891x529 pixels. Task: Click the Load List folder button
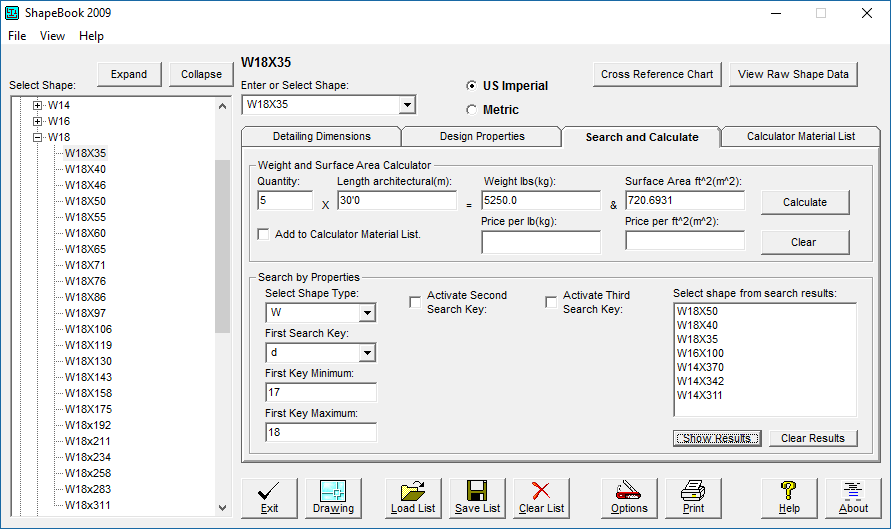click(413, 498)
